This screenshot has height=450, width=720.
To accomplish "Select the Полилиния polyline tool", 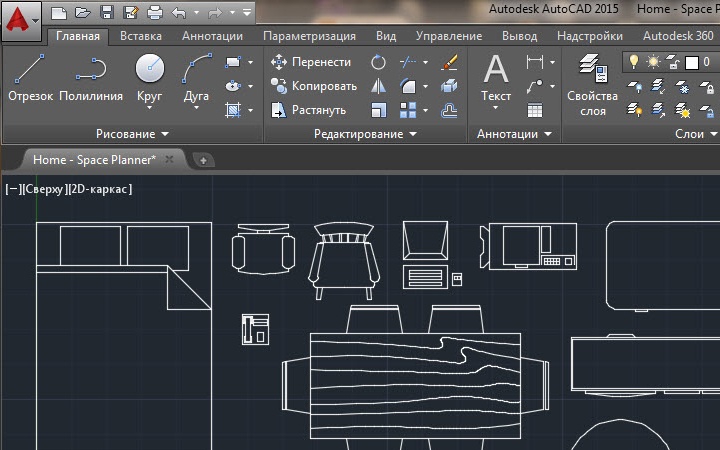I will [x=91, y=77].
